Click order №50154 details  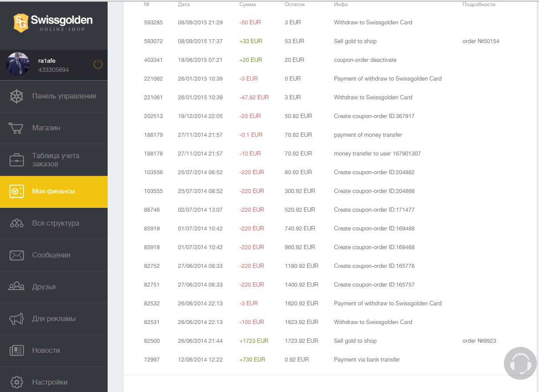(x=481, y=41)
